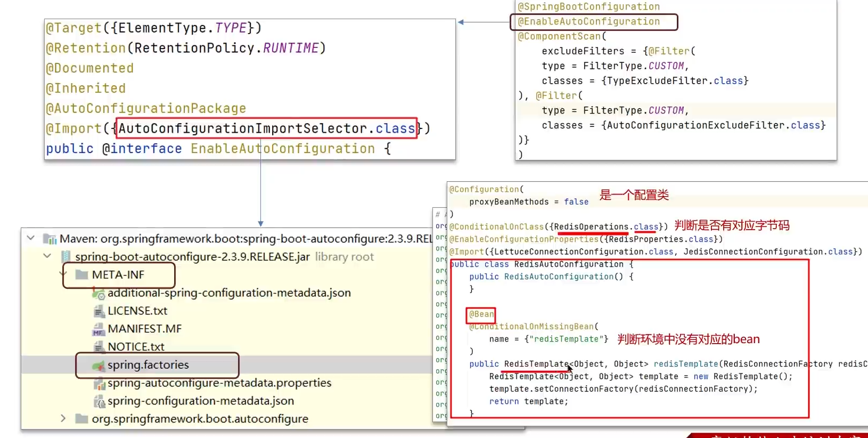Click the org.springframework.boot.autoconfigure folder icon
This screenshot has width=868, height=438.
pyautogui.click(x=81, y=419)
